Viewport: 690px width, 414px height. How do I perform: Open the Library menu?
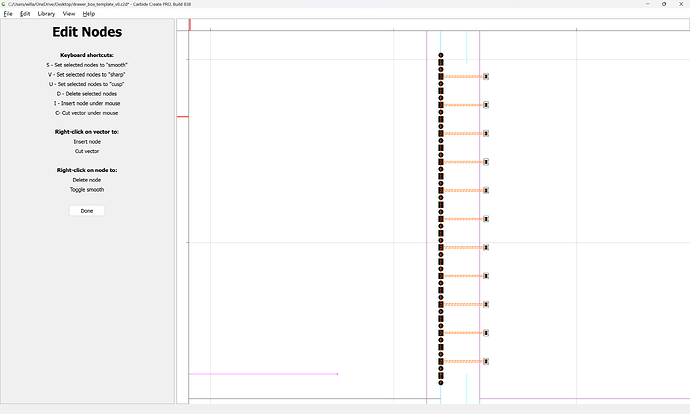point(46,14)
